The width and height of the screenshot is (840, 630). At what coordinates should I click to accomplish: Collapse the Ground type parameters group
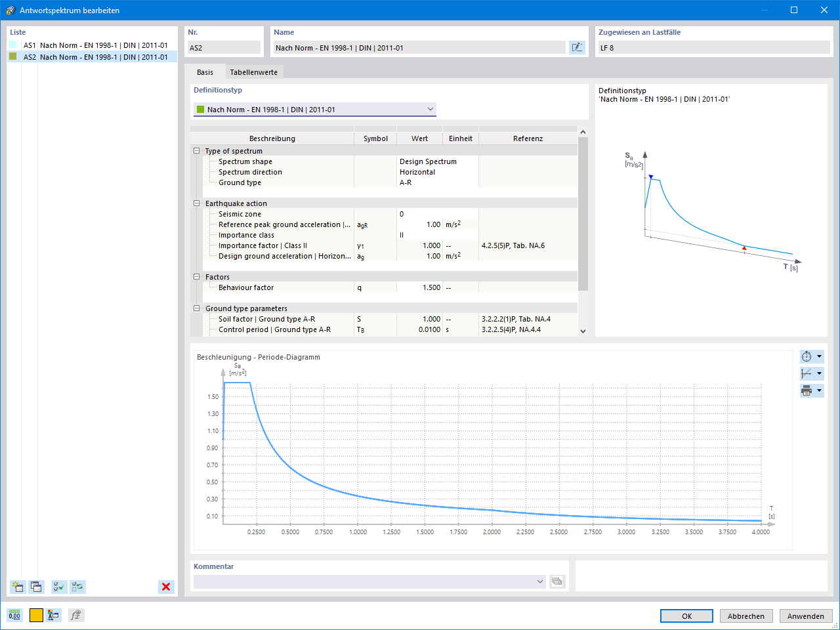[196, 308]
